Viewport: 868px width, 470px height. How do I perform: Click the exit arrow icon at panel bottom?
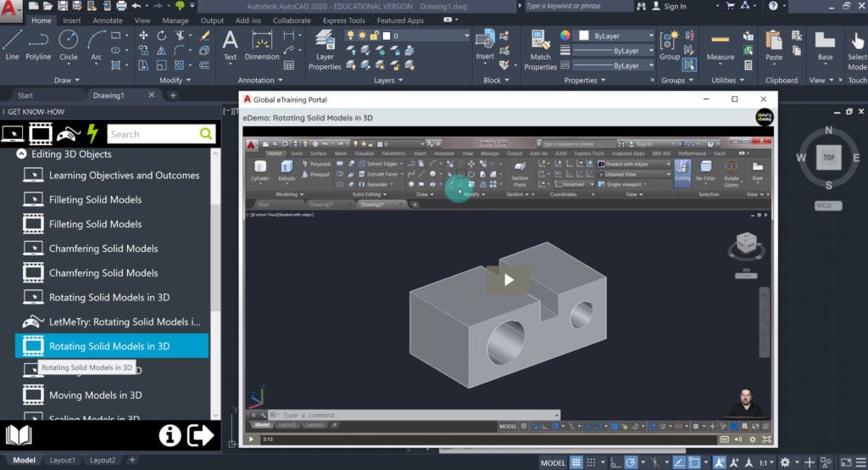[x=200, y=435]
